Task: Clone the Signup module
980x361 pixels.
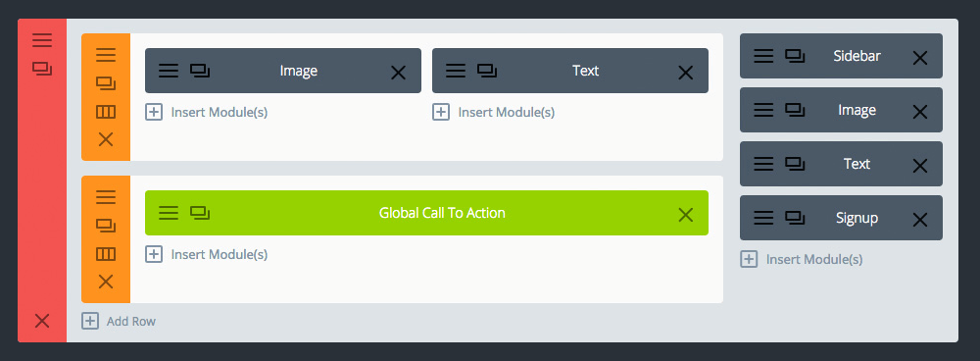Action: 795,218
